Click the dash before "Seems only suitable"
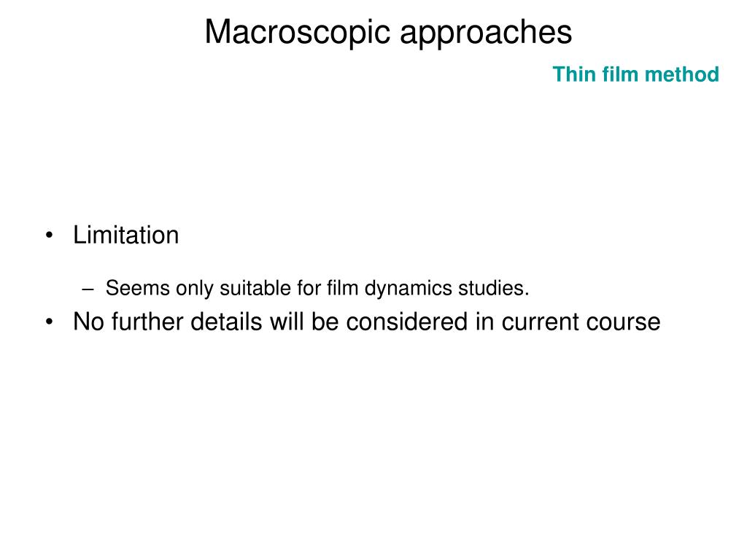Viewport: 747px width, 560px height. [88, 289]
